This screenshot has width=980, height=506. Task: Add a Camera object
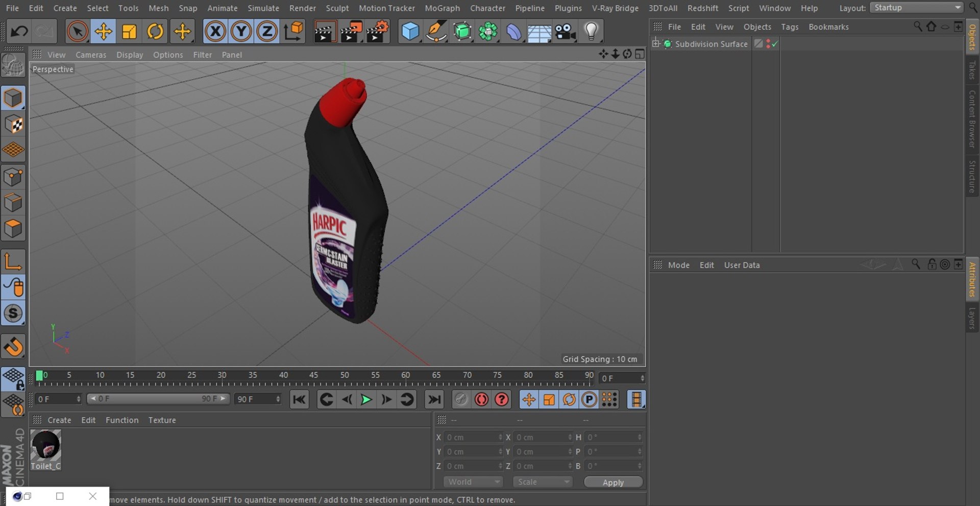coord(566,32)
